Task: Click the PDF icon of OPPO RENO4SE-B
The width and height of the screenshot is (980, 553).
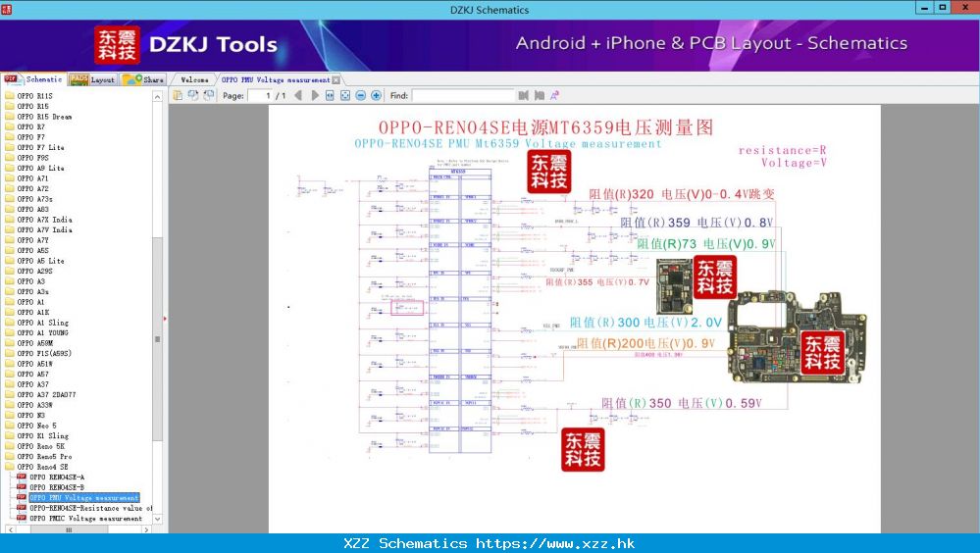Action: pyautogui.click(x=22, y=487)
